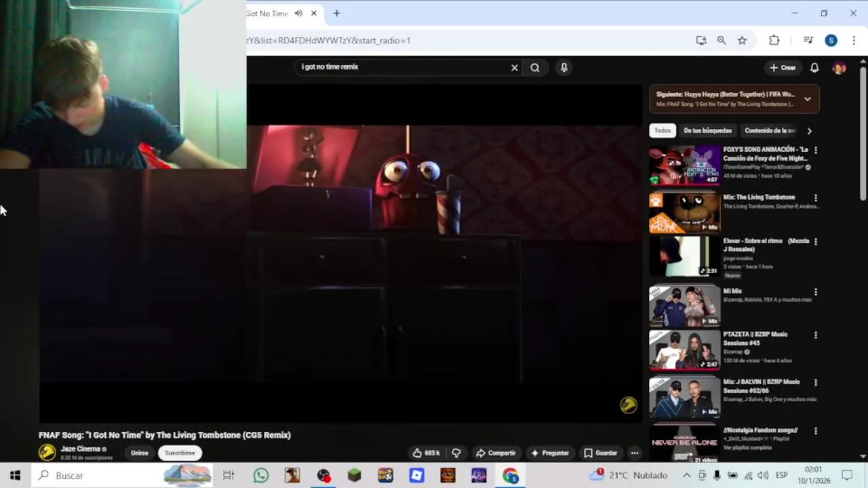Open YouTube notifications bell
The image size is (868, 488).
[814, 67]
